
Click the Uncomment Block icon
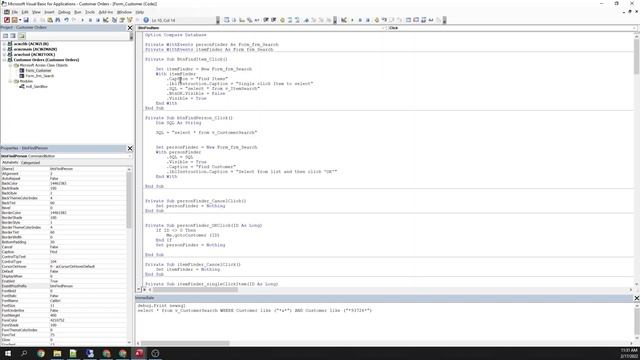click(297, 20)
